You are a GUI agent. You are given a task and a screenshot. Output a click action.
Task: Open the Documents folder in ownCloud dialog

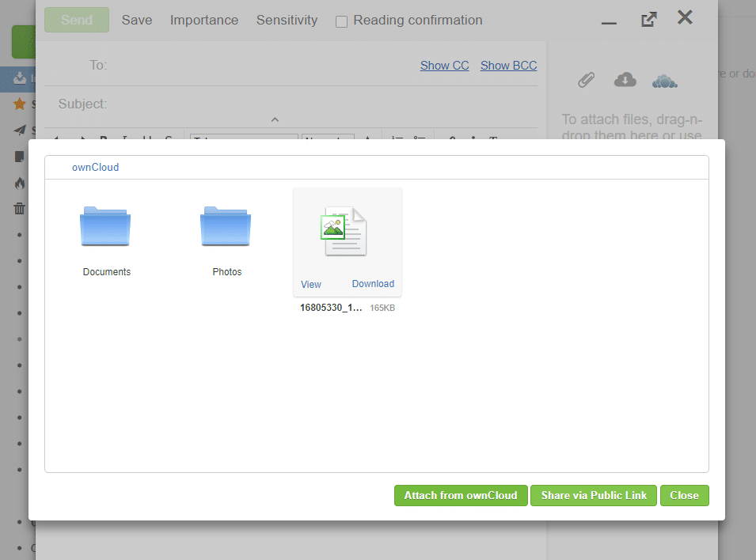(x=105, y=226)
